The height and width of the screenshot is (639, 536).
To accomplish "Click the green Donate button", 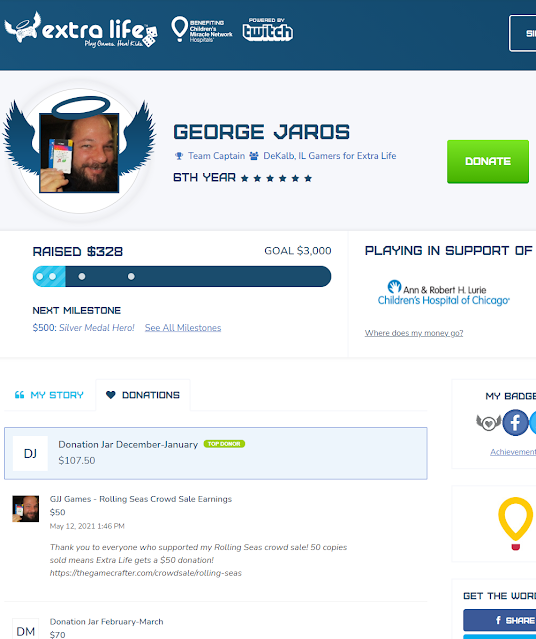I will pyautogui.click(x=488, y=162).
